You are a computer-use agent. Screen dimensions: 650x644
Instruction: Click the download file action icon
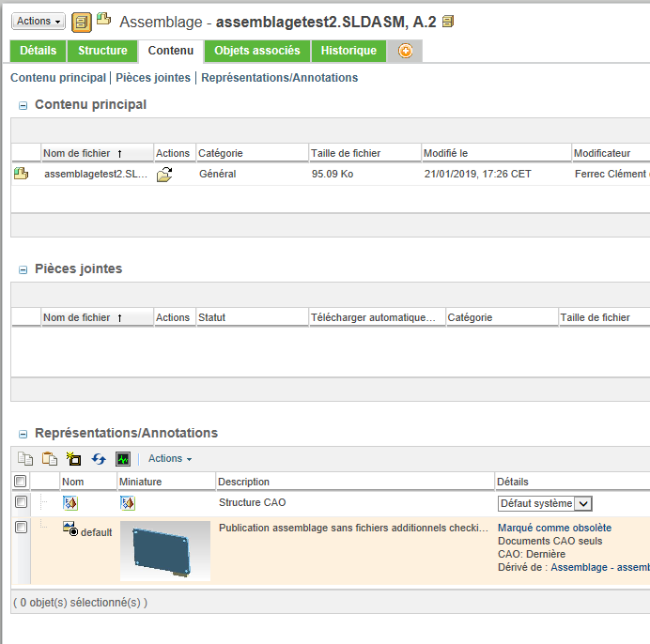coord(164,175)
